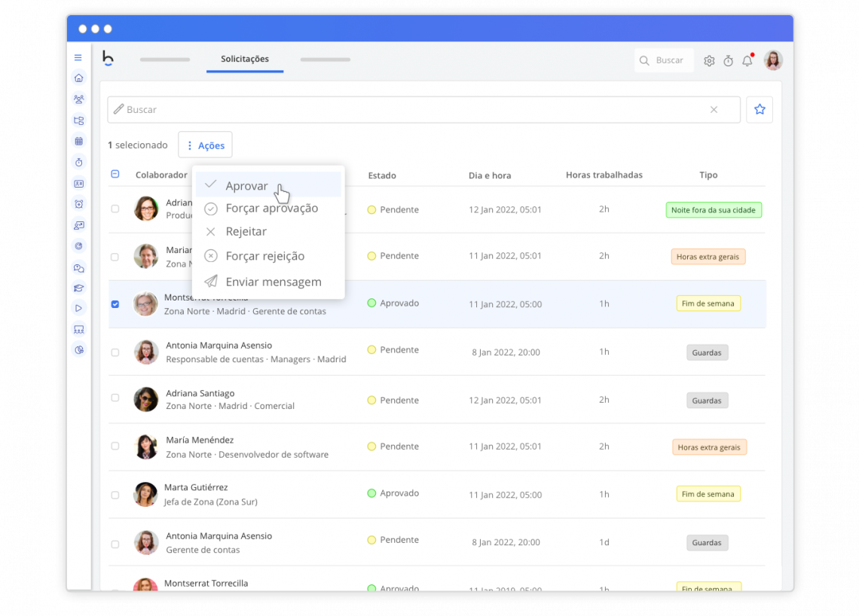Select the shifts alarm clock sidebar icon
Image resolution: width=859 pixels, height=616 pixels.
pos(78,204)
